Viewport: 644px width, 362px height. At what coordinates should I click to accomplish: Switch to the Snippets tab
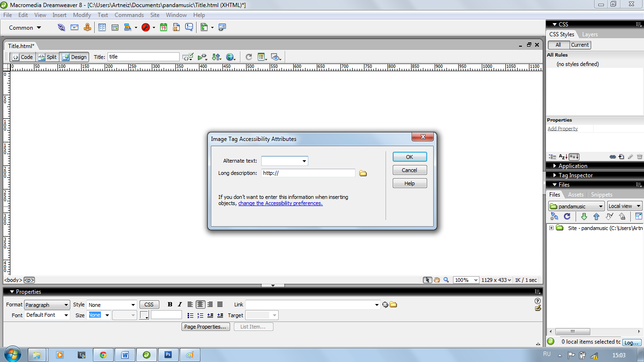(x=602, y=194)
